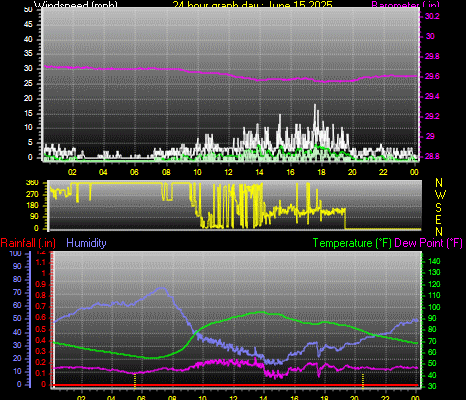Viewport: 466px width, 400px height.
Task: Select 1.1 on the rainfall axis
Action: (41, 263)
